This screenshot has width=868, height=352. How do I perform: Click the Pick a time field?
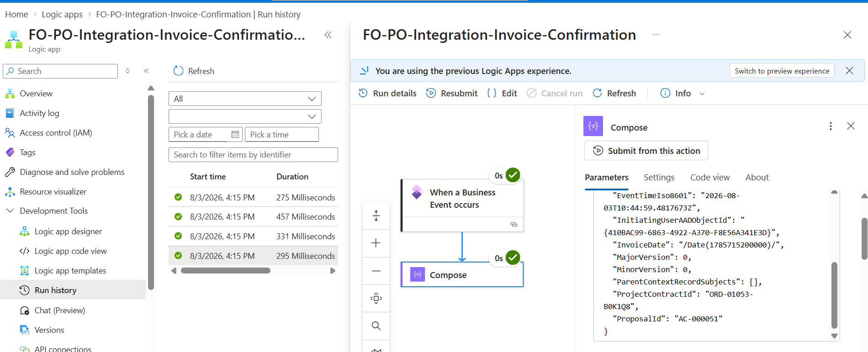[282, 135]
